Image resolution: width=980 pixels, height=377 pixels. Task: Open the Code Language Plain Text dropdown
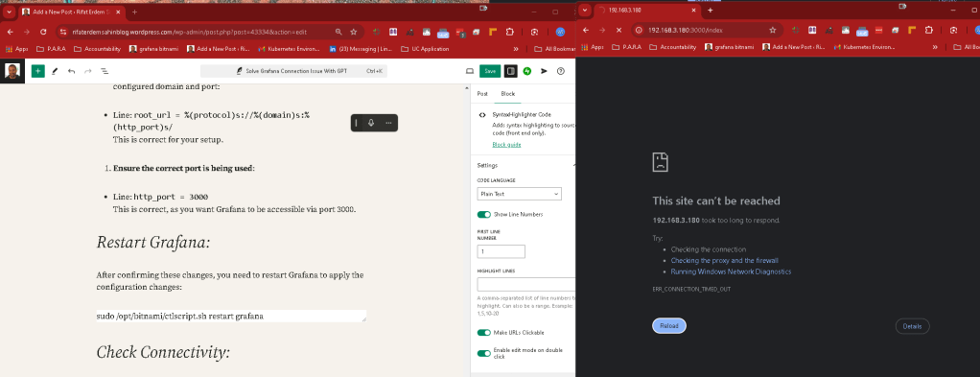519,194
